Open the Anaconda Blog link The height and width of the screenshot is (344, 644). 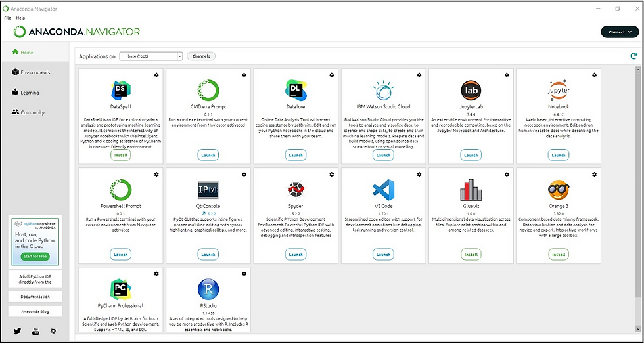click(x=35, y=312)
